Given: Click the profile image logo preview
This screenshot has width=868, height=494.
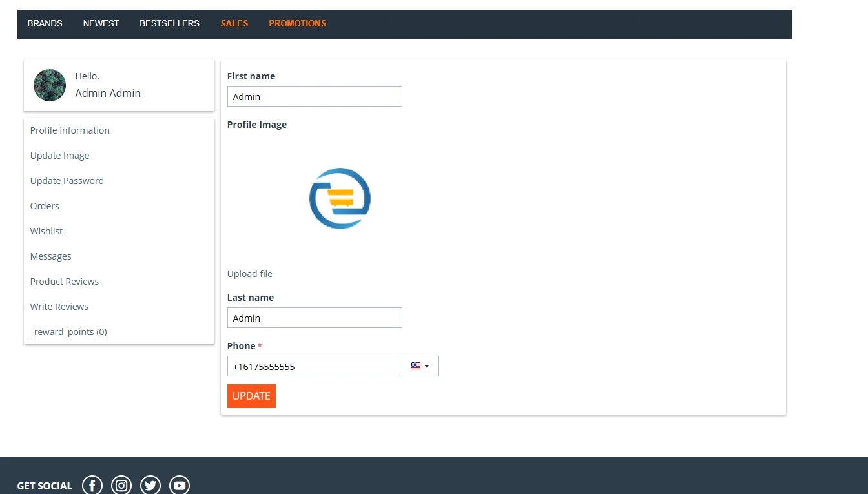Looking at the screenshot, I should pos(340,198).
